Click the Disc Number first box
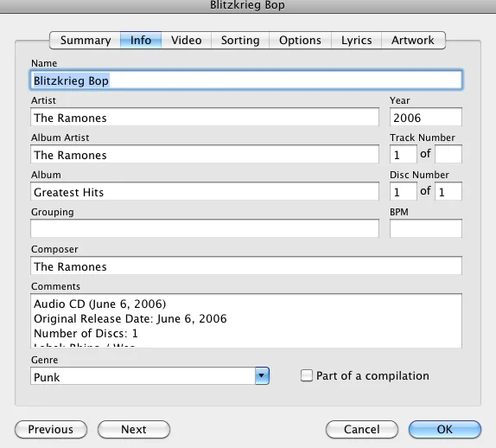This screenshot has width=496, height=448. click(x=404, y=191)
